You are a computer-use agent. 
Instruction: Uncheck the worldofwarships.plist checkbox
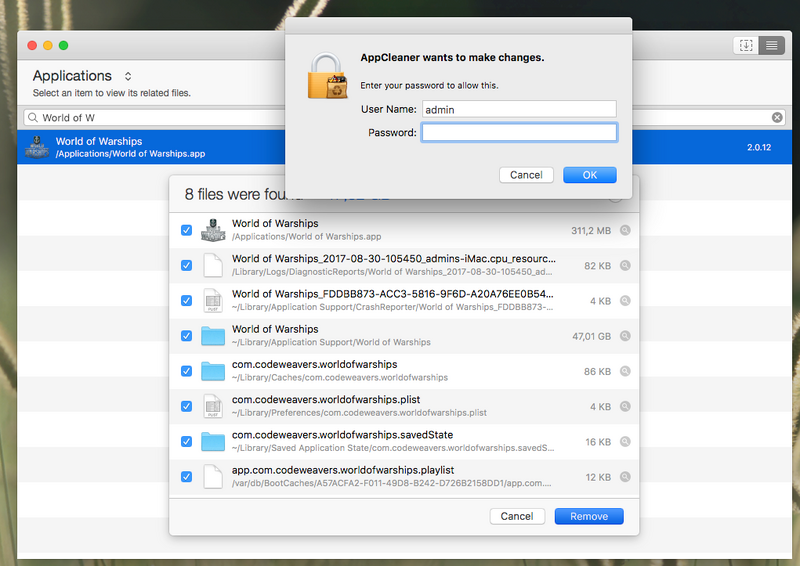click(x=187, y=406)
